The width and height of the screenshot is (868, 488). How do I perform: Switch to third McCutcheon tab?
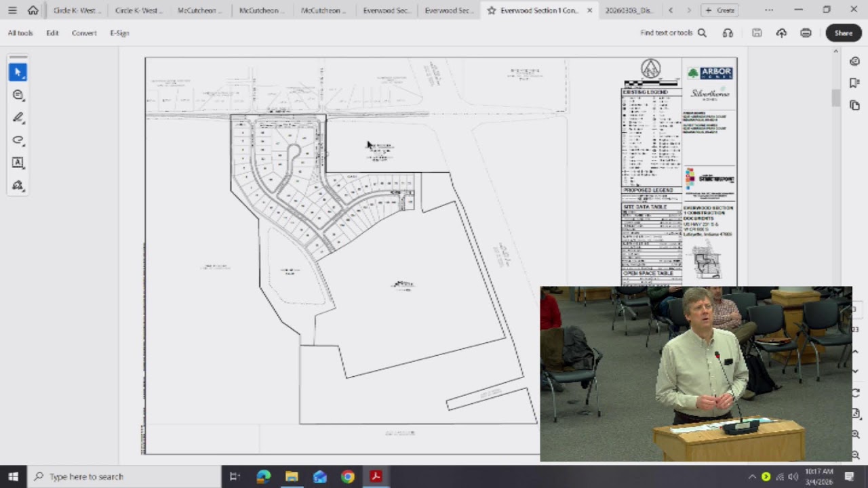click(324, 10)
